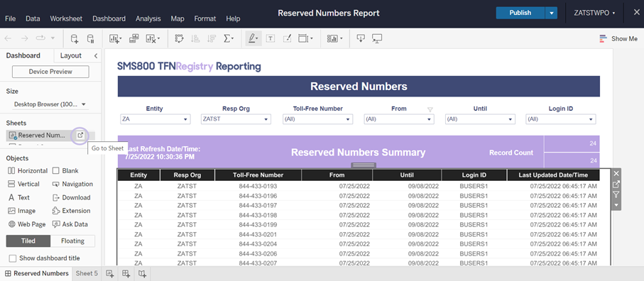Viewport: 644px width, 281px height.
Task: Remove the selected table from dashboard
Action: 616,174
